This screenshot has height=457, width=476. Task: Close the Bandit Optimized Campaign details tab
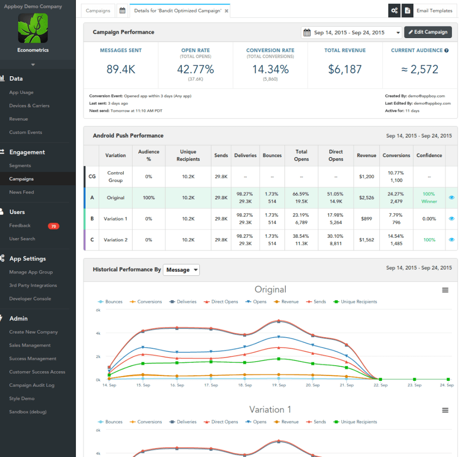point(226,11)
